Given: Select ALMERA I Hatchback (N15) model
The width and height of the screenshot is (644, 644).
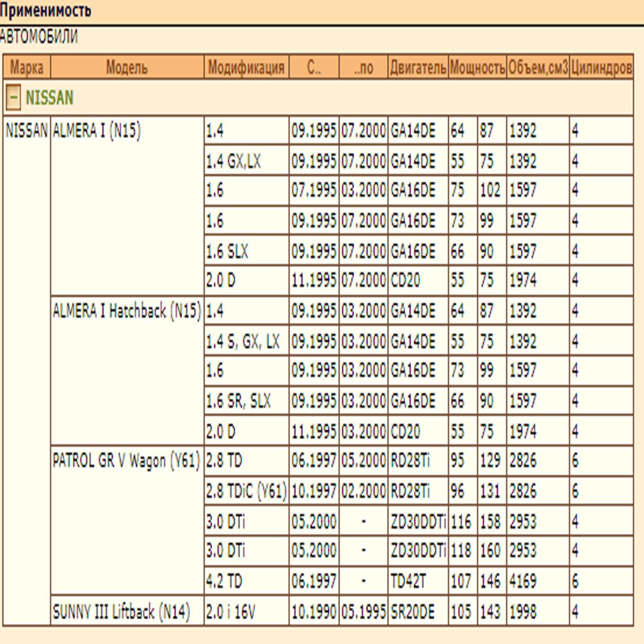Looking at the screenshot, I should 127,311.
